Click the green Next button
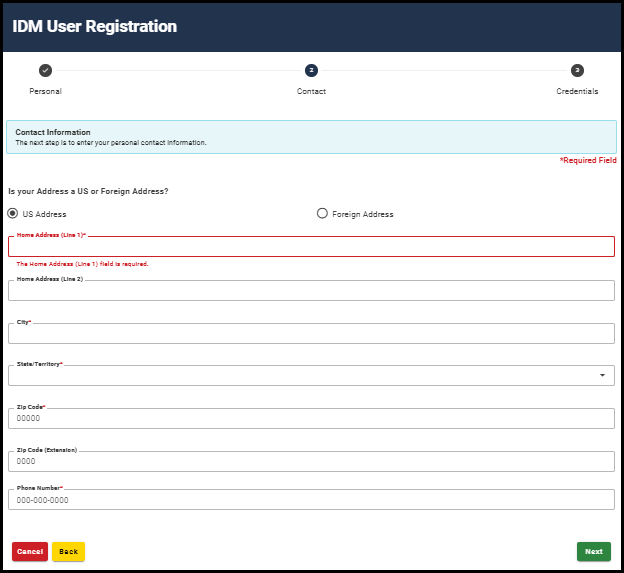The image size is (624, 573). [x=593, y=551]
